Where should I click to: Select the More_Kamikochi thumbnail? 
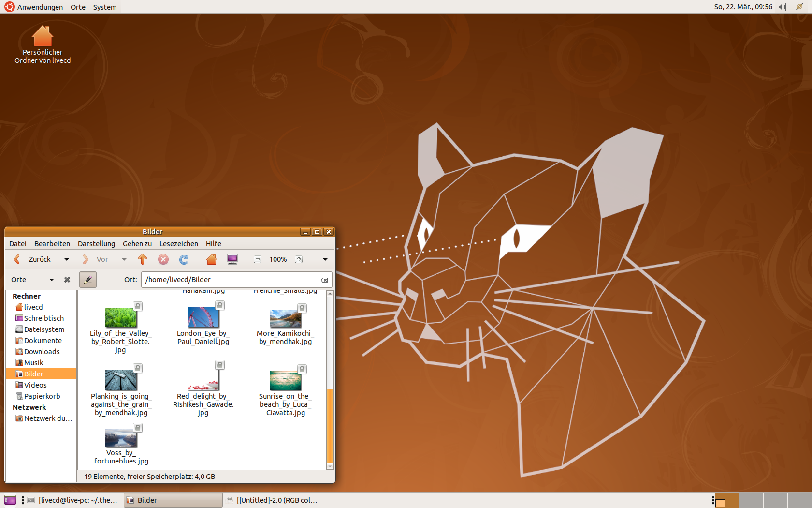pos(286,318)
